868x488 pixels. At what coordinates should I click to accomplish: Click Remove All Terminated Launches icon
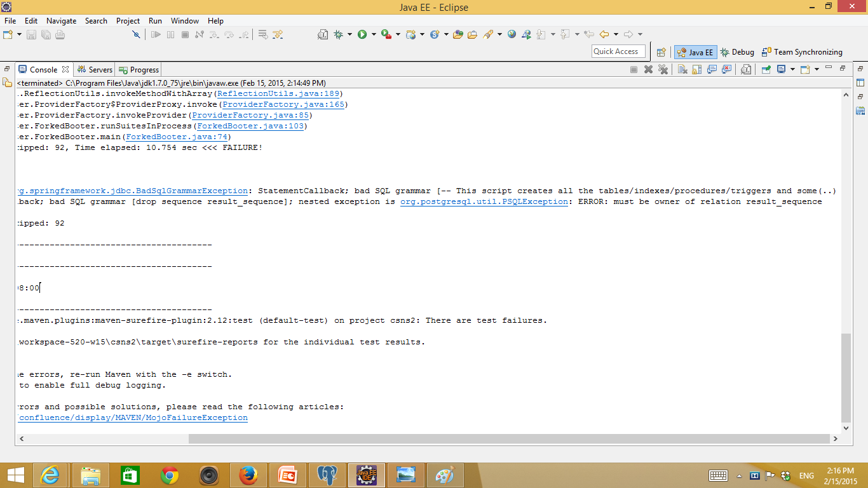point(663,69)
